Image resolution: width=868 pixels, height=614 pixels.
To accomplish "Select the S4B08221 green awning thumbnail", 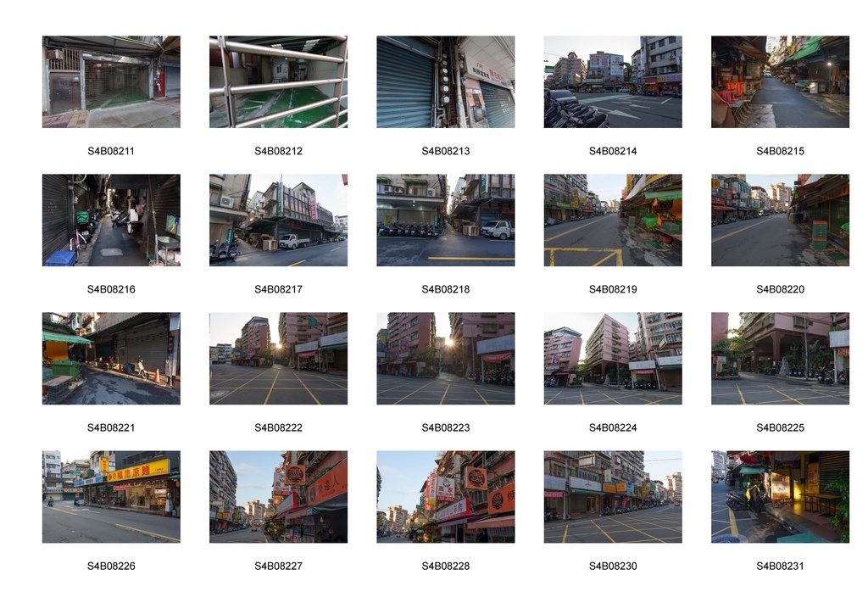I will click(111, 358).
